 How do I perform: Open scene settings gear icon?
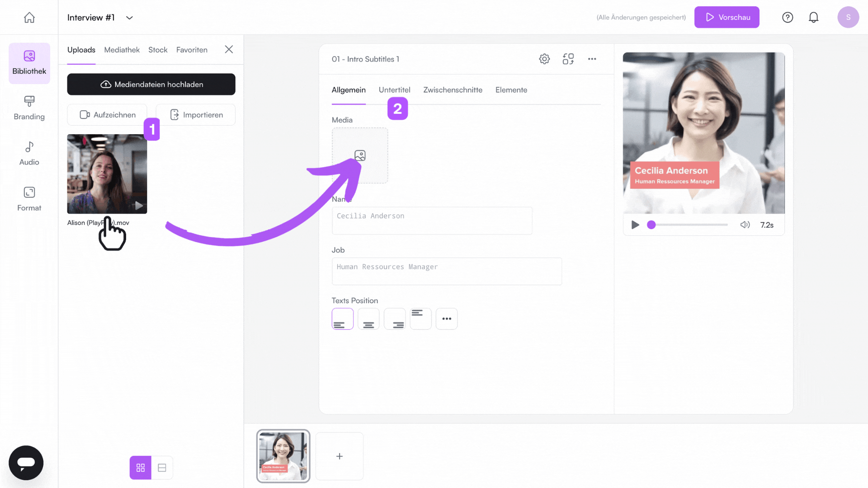544,59
